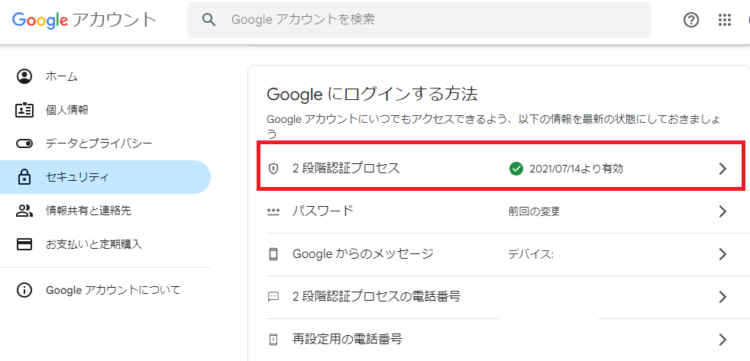The image size is (750, 361).
Task: Click デバイス: text
Action: pyautogui.click(x=530, y=254)
